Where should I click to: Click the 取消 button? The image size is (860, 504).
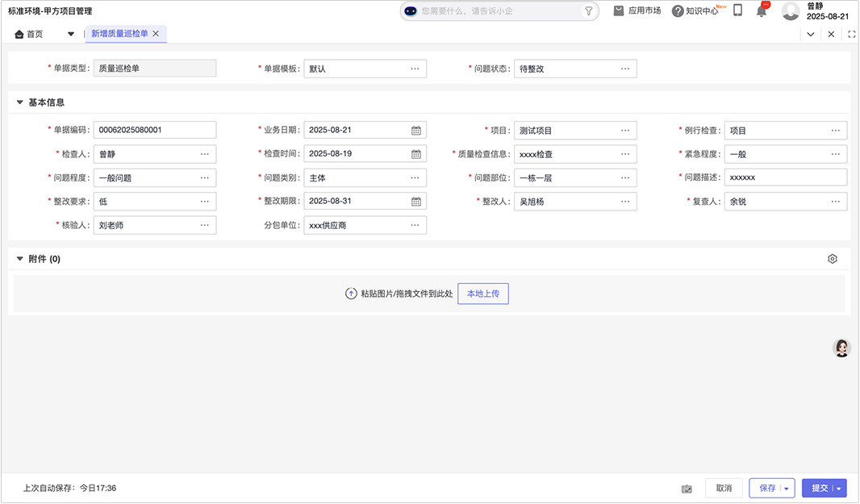click(x=724, y=488)
